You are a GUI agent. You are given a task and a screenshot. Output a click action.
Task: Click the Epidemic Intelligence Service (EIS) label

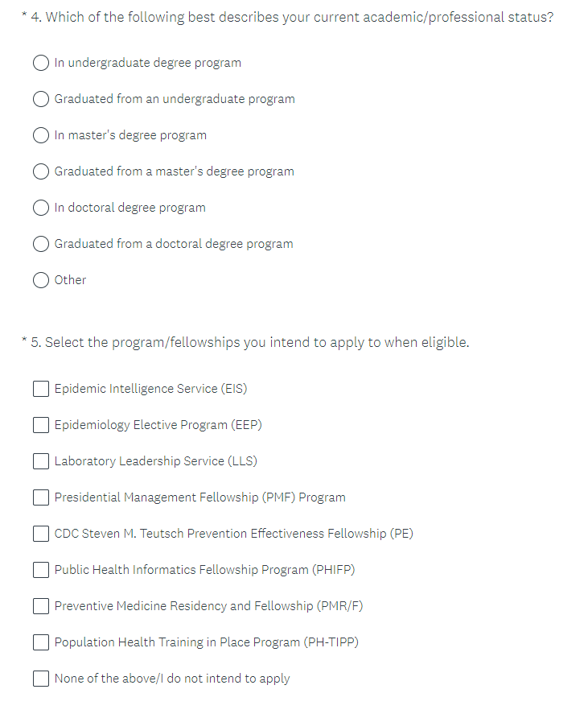[x=150, y=389]
